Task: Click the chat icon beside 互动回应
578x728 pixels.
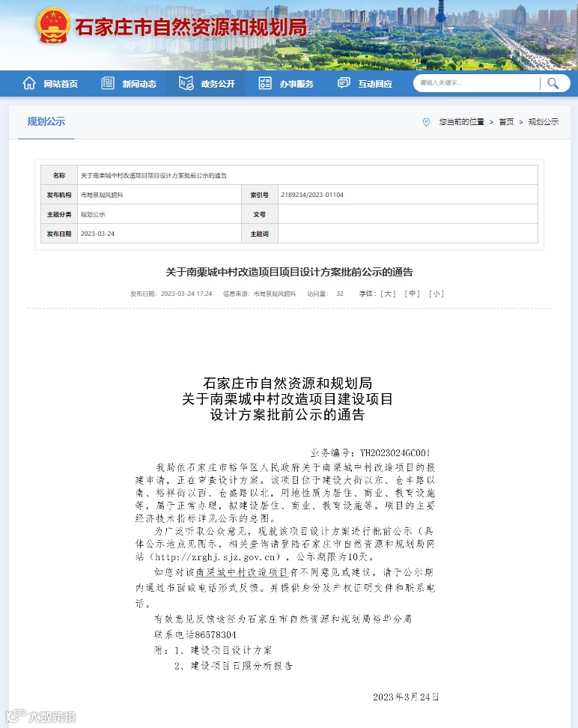Action: [344, 83]
